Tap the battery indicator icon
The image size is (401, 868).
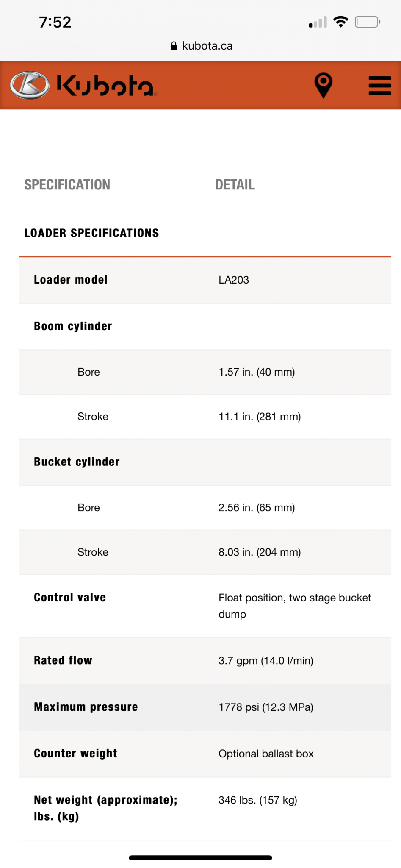367,22
